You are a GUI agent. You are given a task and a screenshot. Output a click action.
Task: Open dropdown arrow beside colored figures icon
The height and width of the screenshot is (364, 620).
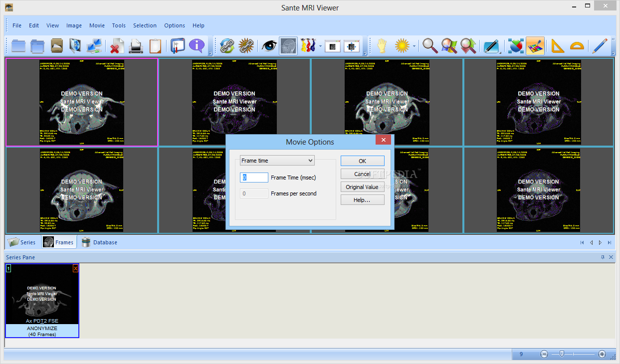point(320,46)
